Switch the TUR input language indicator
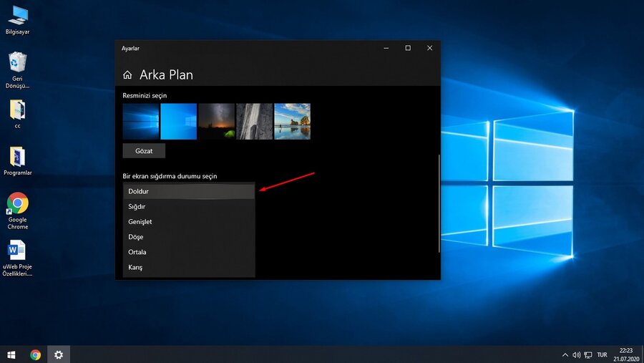Viewport: 644px width, 363px height. tap(602, 355)
